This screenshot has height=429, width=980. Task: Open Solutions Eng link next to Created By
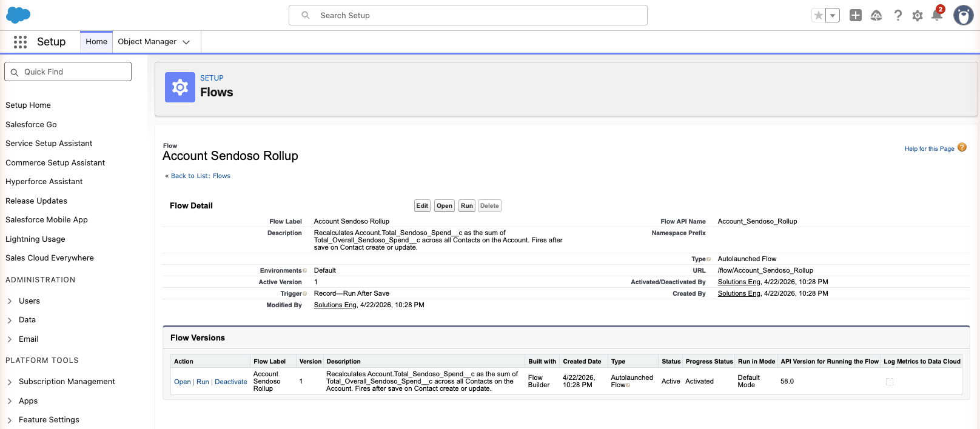click(x=739, y=294)
